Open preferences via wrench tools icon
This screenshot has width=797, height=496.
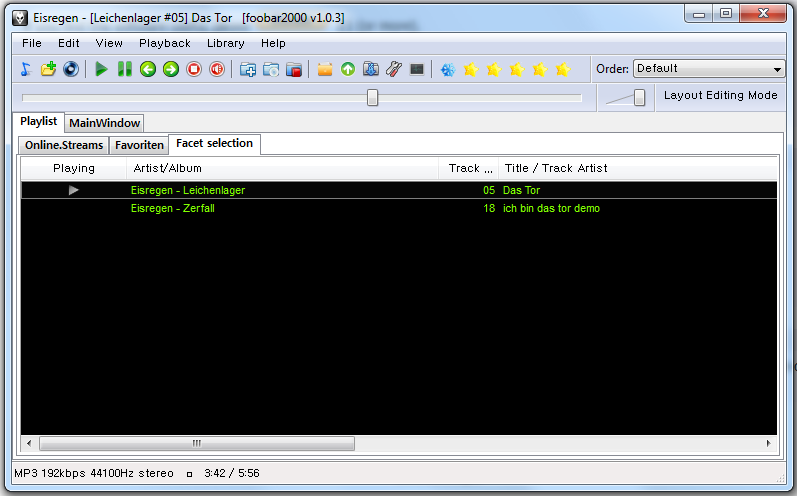(x=394, y=69)
